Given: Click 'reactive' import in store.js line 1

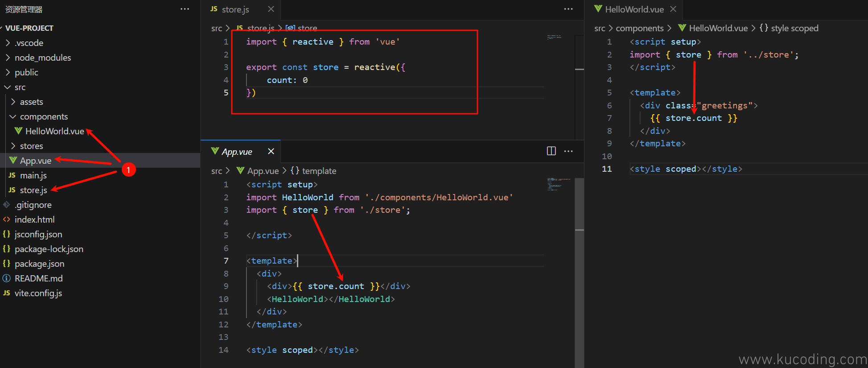Looking at the screenshot, I should 313,41.
